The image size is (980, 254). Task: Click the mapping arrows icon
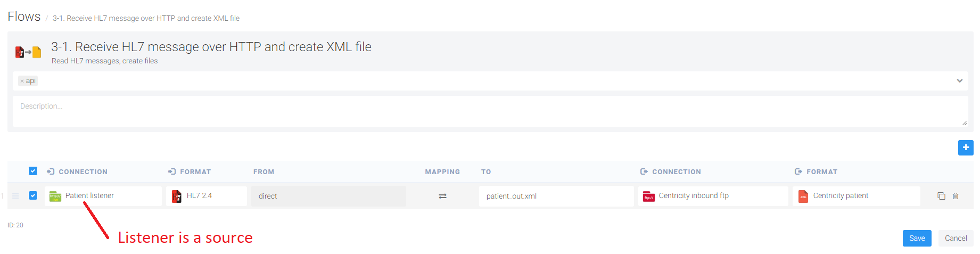(x=442, y=196)
